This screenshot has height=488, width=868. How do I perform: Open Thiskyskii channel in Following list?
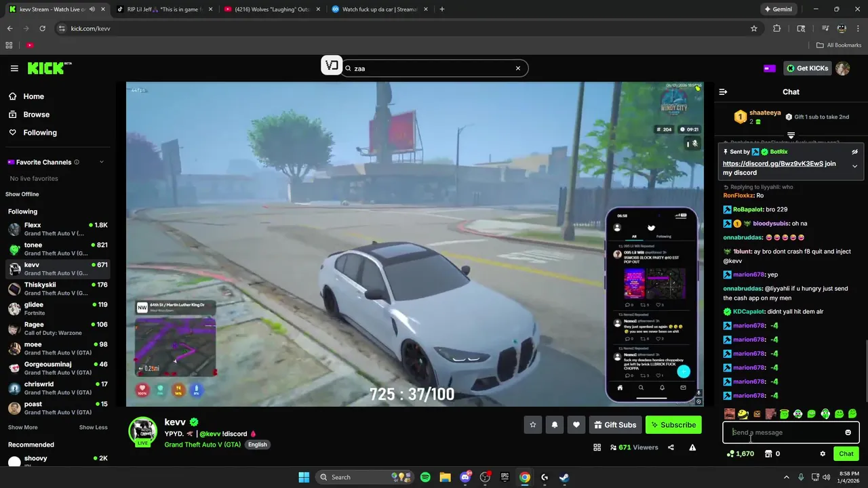point(58,289)
